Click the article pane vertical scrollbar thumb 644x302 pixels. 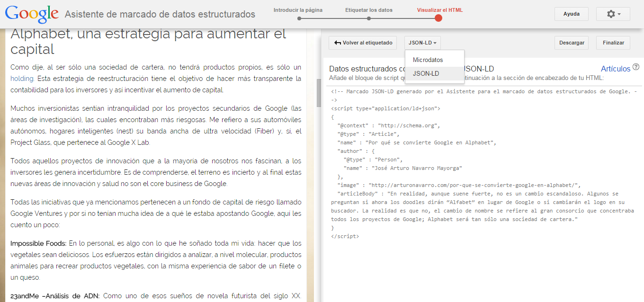tap(318, 93)
